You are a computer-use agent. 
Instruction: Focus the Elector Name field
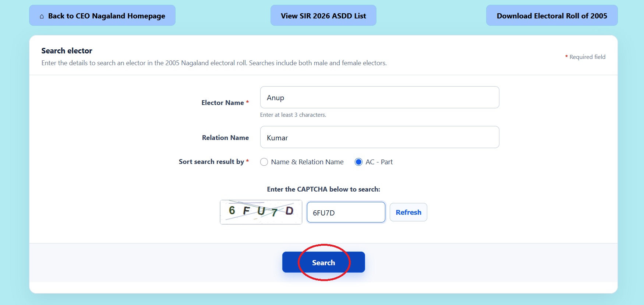(x=379, y=97)
